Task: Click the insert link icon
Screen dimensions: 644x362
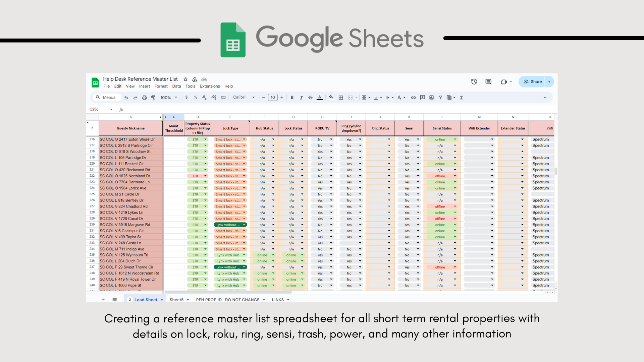Action: coord(413,98)
